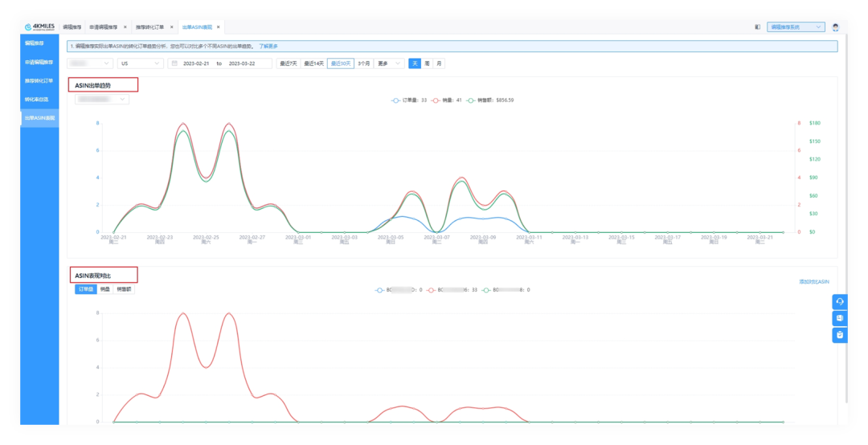
Task: Open the ASIN selector dropdown under ASIN出单趋势
Action: (102, 99)
